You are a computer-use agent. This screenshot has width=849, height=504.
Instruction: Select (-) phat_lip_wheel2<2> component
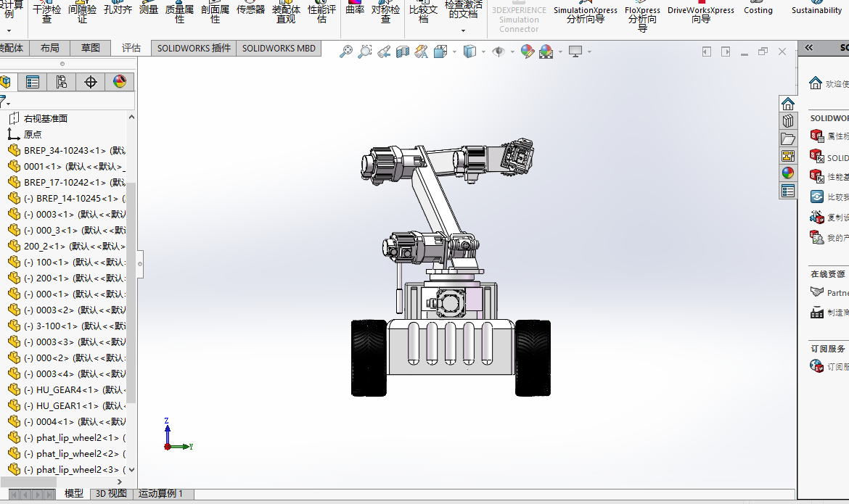67,454
